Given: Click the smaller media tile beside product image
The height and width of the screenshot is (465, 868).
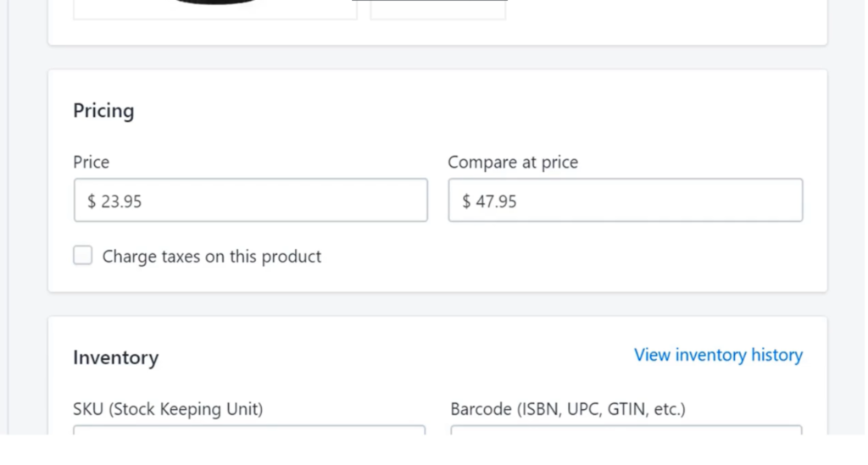Looking at the screenshot, I should 438,9.
